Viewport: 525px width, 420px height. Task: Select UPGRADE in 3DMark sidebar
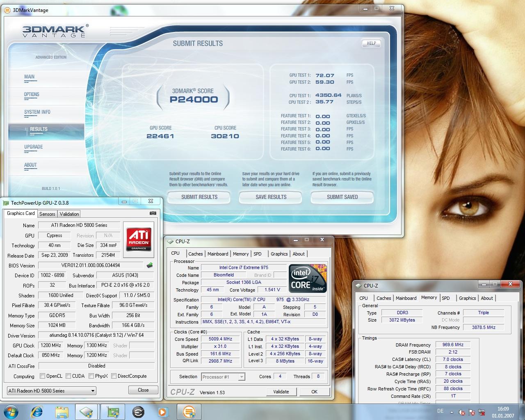pyautogui.click(x=34, y=147)
